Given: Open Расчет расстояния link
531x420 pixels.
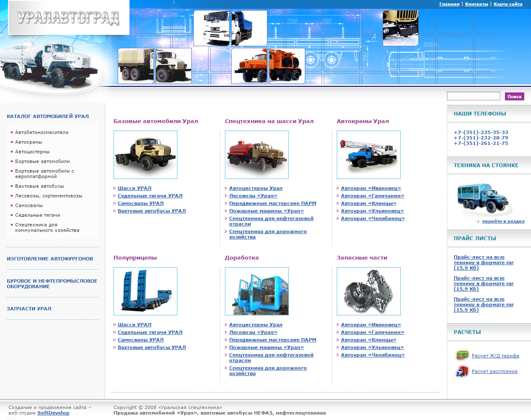Looking at the screenshot, I should click(494, 371).
